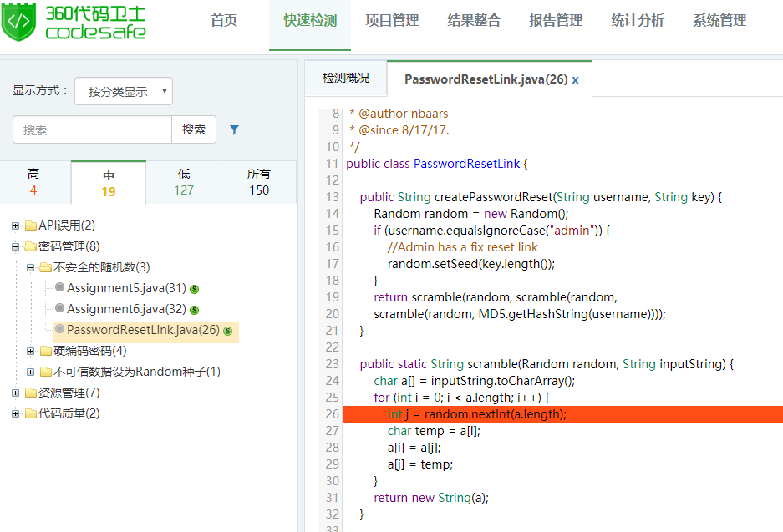This screenshot has width=783, height=532.
Task: Close the PasswordResetLink.java tab
Action: (x=575, y=79)
